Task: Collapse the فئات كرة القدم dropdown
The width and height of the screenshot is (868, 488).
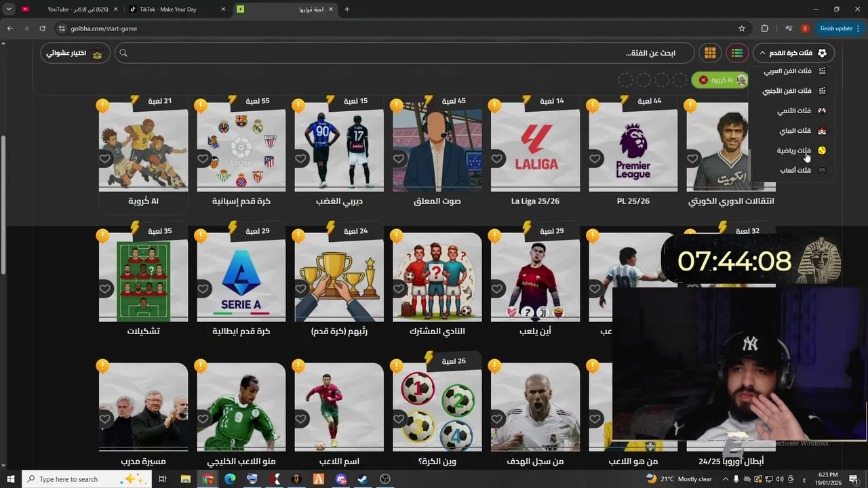Action: click(793, 53)
